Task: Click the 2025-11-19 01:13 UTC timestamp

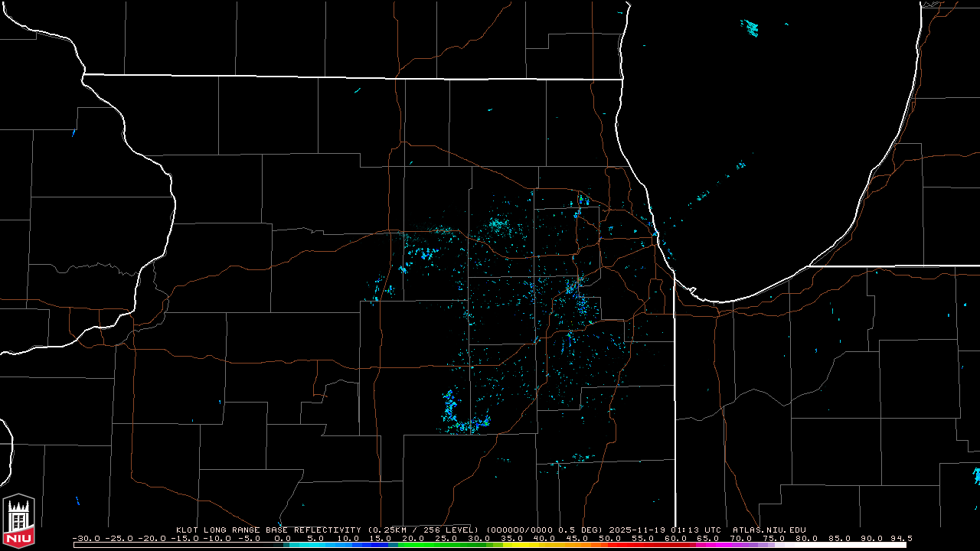Action: tap(665, 530)
